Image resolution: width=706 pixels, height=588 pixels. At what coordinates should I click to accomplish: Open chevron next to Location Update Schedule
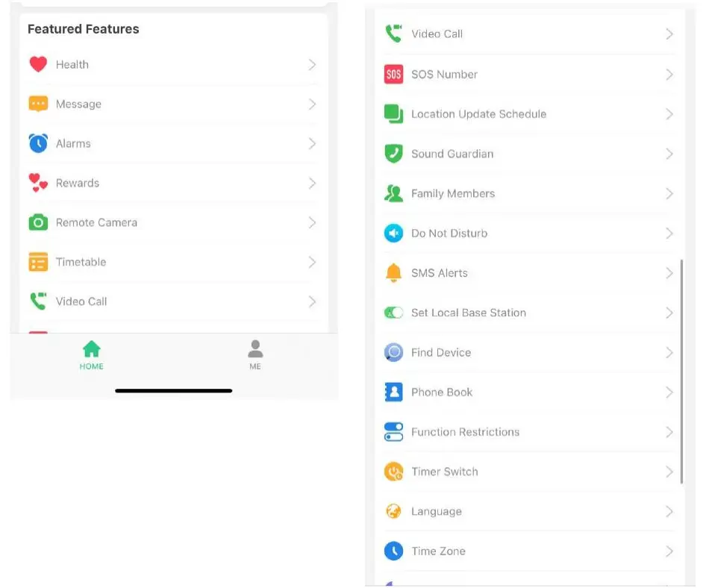pyautogui.click(x=669, y=114)
